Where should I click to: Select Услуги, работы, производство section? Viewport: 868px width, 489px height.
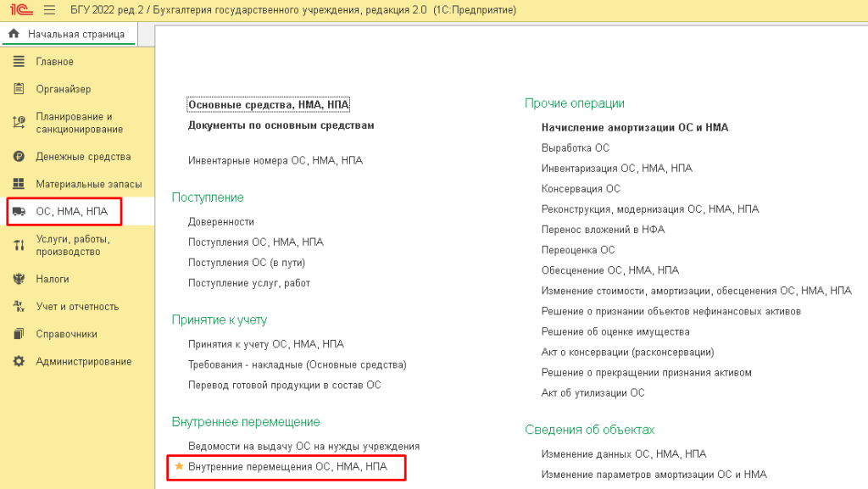click(x=72, y=245)
